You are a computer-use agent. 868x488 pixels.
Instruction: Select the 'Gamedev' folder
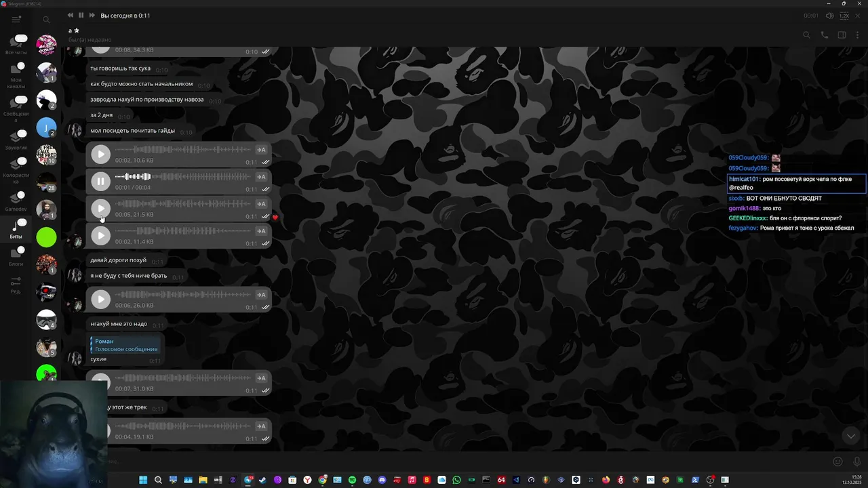(x=16, y=201)
